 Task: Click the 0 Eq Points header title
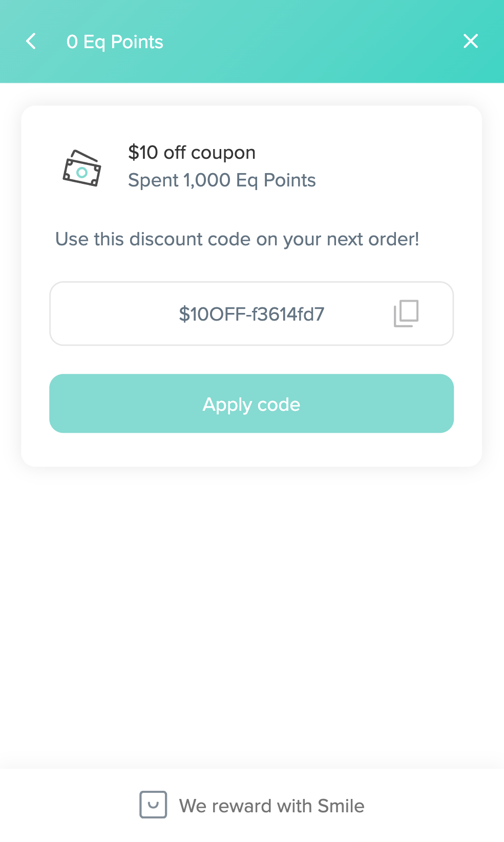[x=115, y=42]
